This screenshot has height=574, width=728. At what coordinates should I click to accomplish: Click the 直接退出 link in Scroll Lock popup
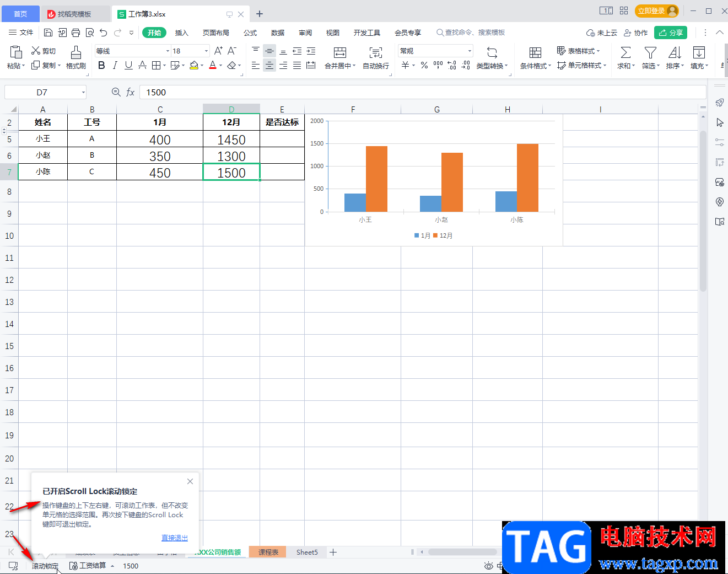tap(175, 538)
